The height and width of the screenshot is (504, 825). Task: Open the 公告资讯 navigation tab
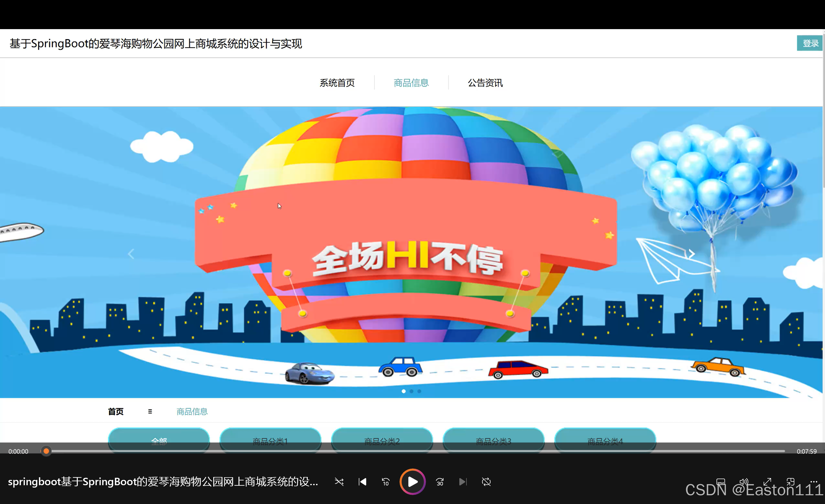485,83
